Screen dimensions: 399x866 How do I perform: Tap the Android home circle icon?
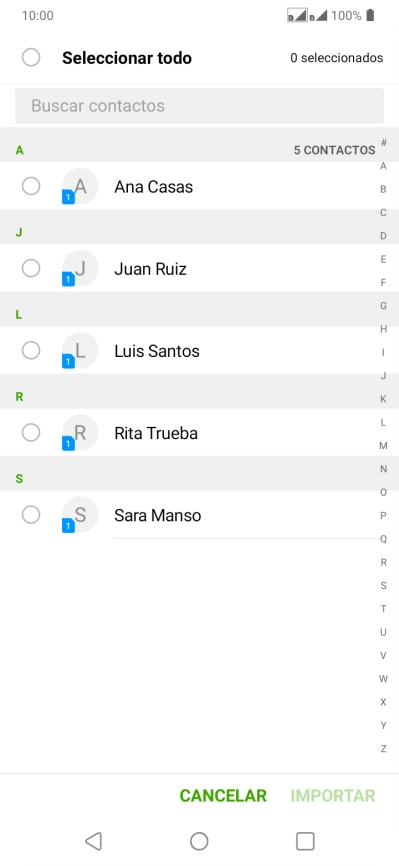[199, 841]
